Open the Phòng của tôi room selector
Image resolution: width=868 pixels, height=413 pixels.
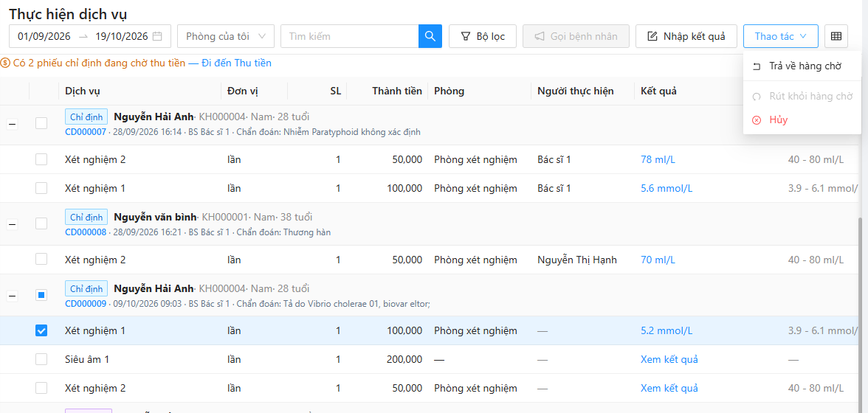point(226,36)
